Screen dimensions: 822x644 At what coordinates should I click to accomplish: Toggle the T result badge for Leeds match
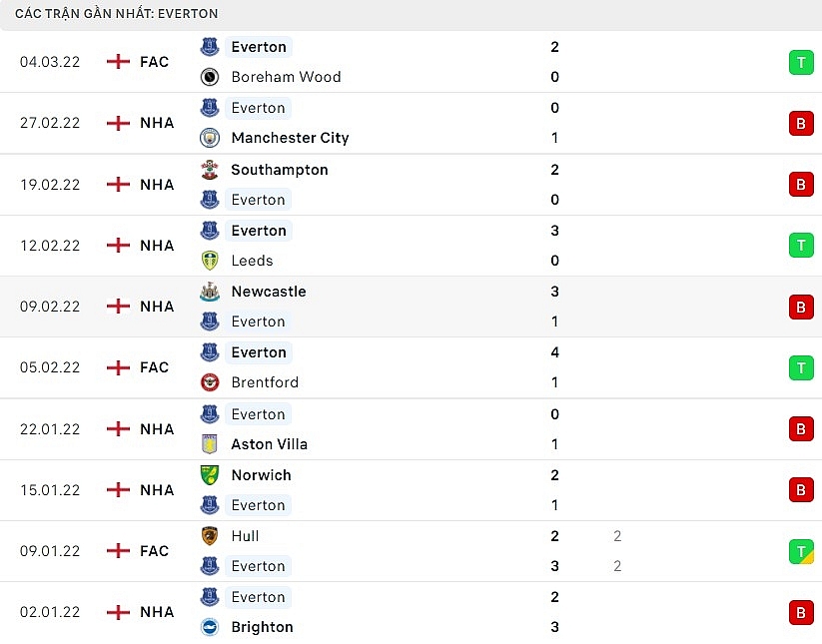[x=801, y=245]
